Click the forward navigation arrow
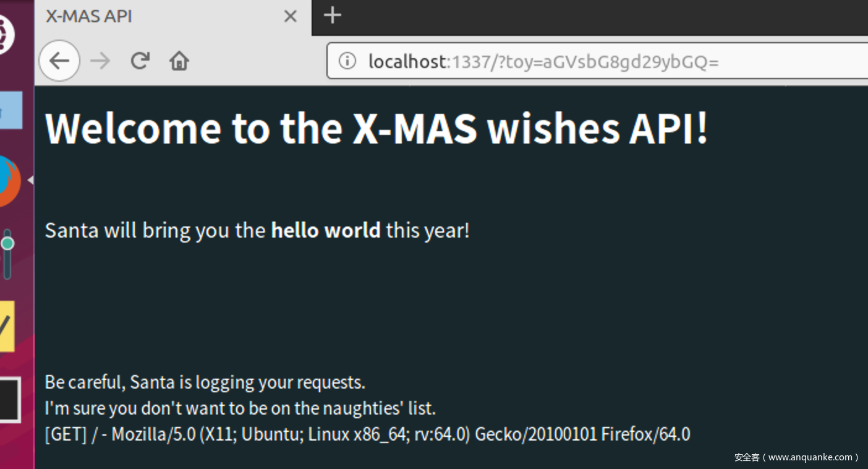 click(100, 61)
